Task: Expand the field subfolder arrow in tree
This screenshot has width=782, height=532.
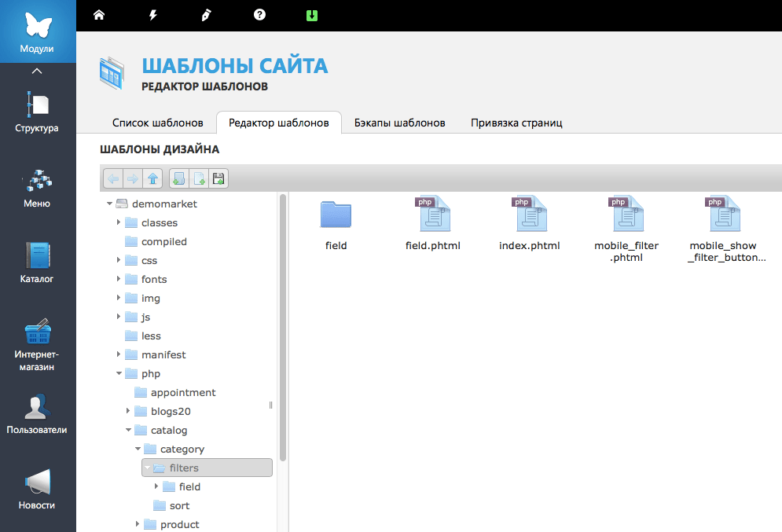Action: [x=156, y=486]
